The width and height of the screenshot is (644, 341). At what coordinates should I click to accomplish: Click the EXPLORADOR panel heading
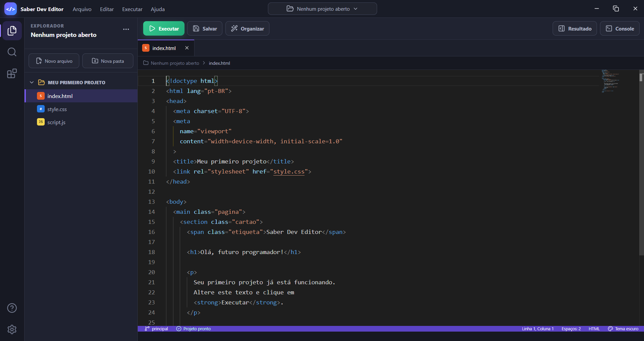47,26
